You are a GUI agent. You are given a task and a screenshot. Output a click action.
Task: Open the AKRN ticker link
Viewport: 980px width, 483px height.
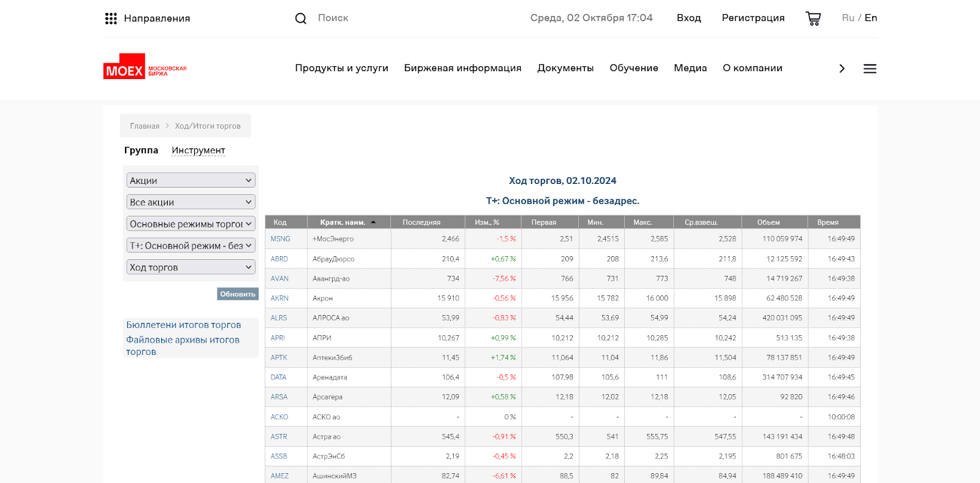[279, 298]
